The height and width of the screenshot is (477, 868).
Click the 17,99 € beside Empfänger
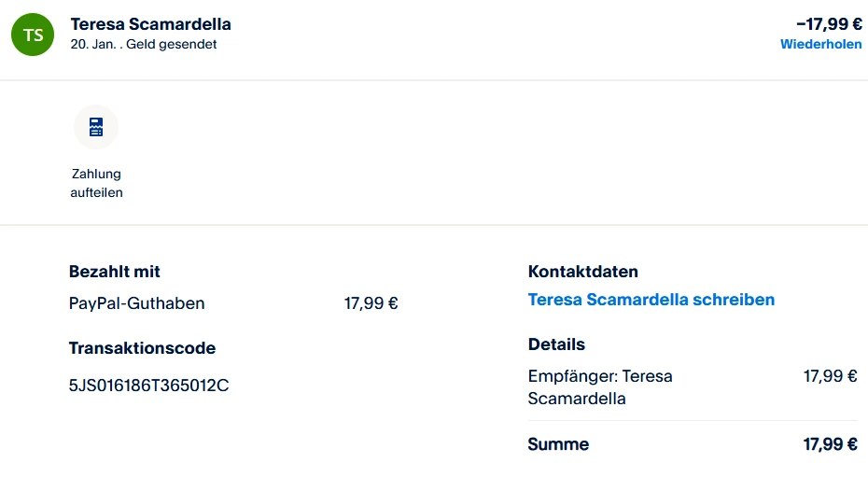pos(830,376)
